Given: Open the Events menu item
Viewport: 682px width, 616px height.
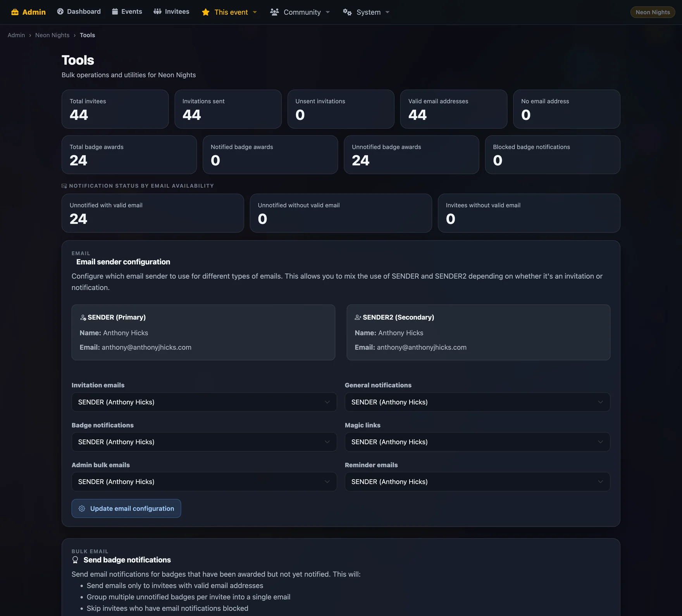Looking at the screenshot, I should tap(127, 12).
